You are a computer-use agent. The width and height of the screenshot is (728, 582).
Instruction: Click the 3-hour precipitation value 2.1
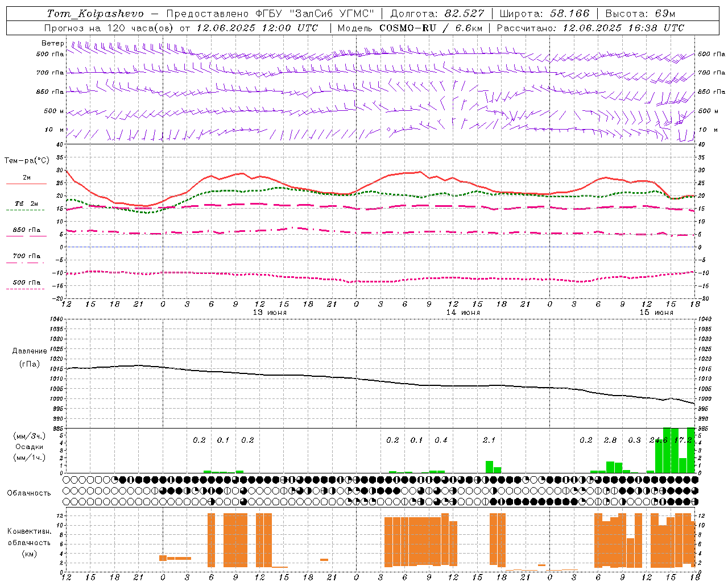coord(489,440)
